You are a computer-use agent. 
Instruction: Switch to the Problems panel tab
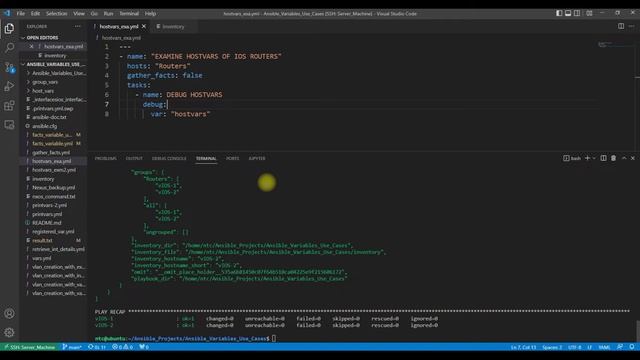[106, 158]
